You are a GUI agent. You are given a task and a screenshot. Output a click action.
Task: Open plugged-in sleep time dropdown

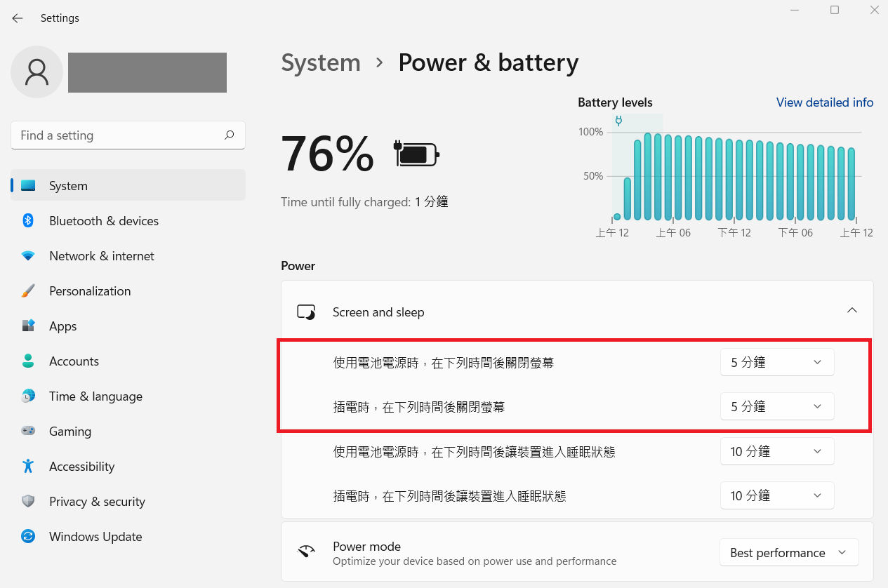click(777, 495)
